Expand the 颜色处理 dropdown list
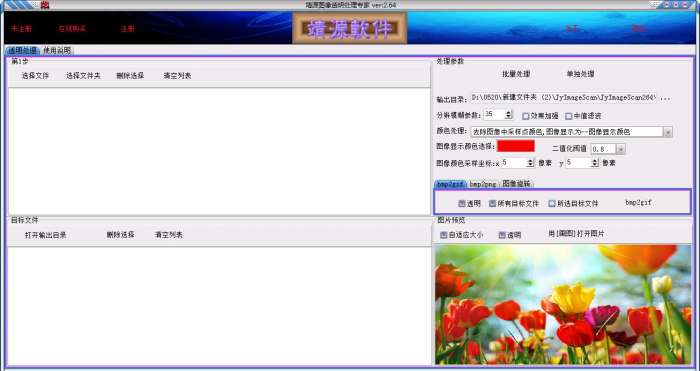The width and height of the screenshot is (700, 371). pyautogui.click(x=668, y=132)
